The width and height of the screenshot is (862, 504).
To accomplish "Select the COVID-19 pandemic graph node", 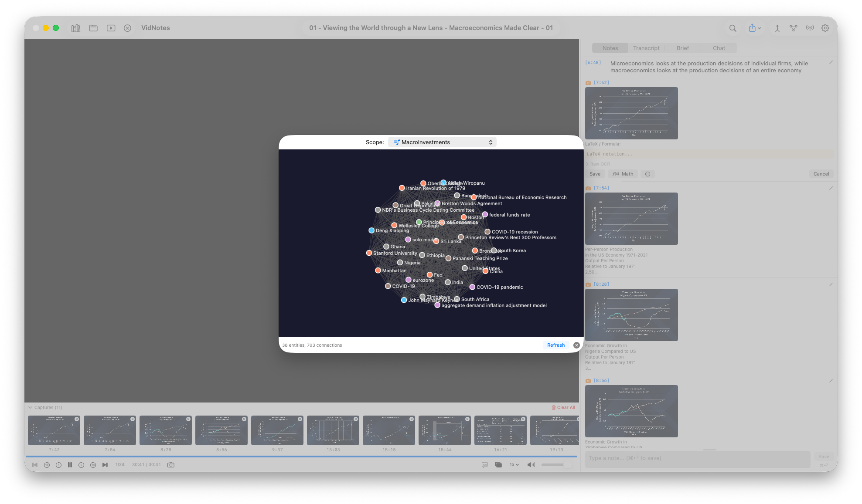I will (x=472, y=287).
